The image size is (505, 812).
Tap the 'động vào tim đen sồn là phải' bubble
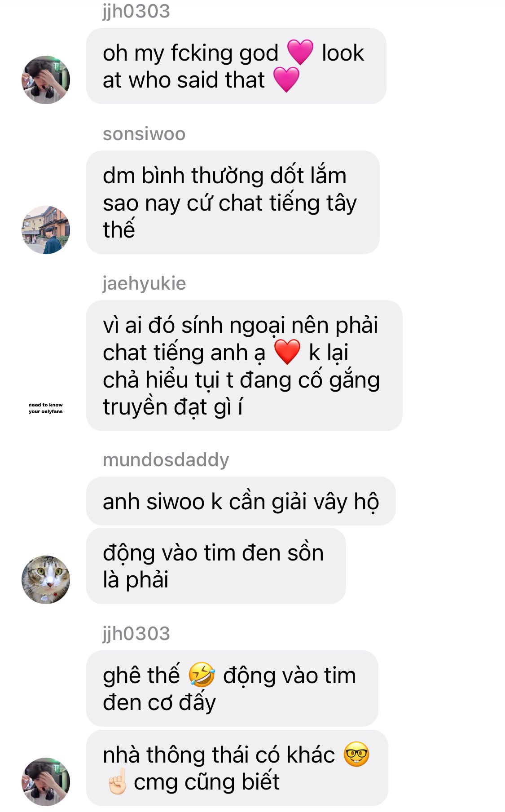216,566
